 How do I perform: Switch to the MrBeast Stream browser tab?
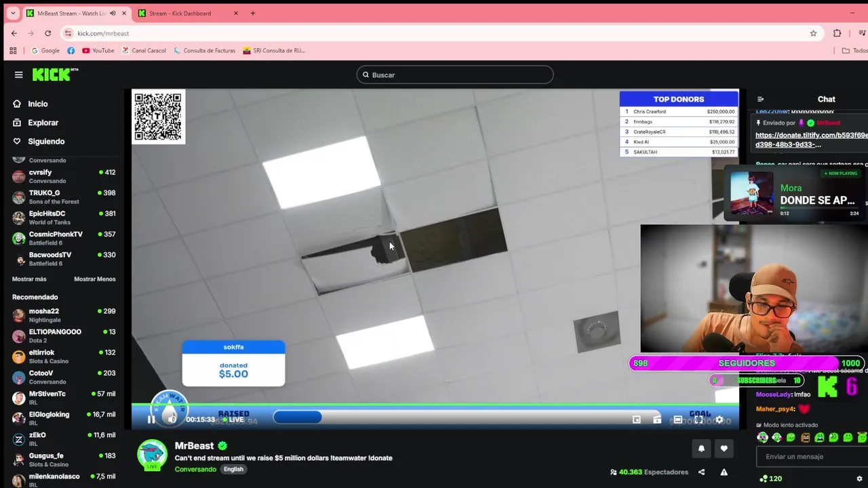pos(75,13)
